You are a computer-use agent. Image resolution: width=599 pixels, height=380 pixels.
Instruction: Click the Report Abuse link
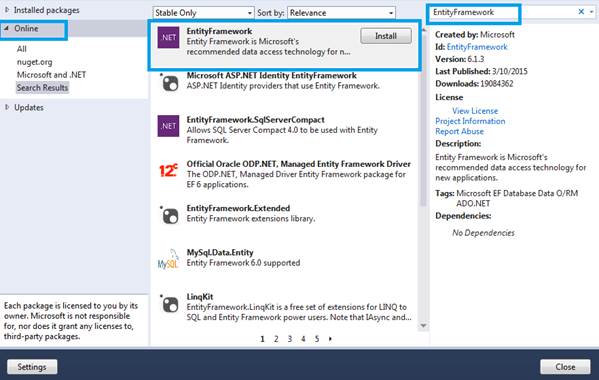pos(460,131)
